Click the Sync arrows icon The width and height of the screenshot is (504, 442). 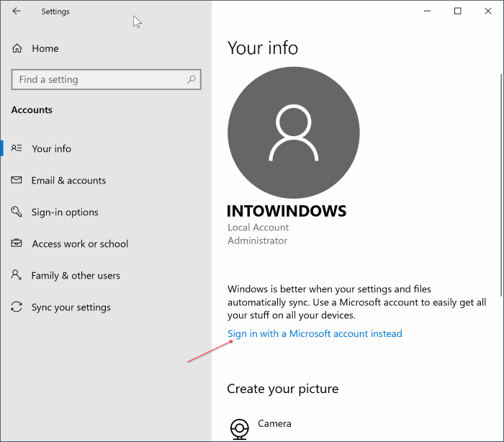coord(17,307)
